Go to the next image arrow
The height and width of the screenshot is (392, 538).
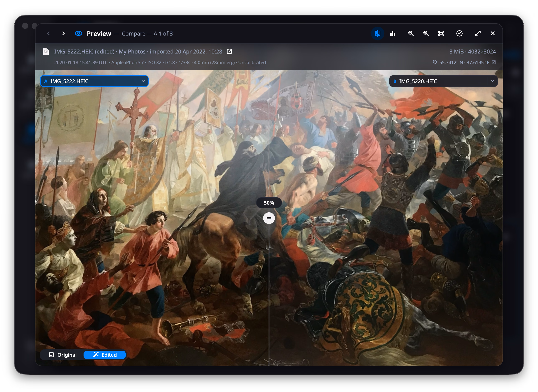pyautogui.click(x=63, y=33)
